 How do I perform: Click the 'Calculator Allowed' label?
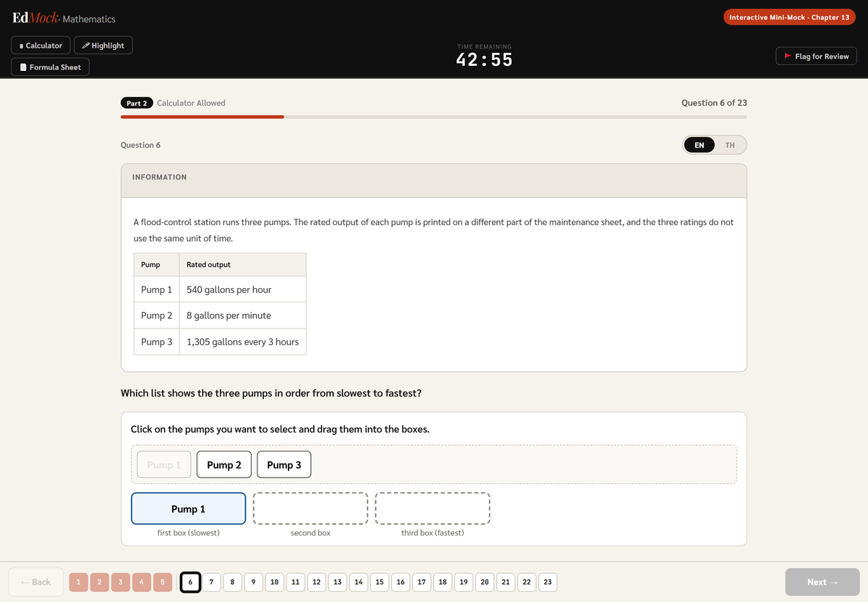pyautogui.click(x=191, y=103)
